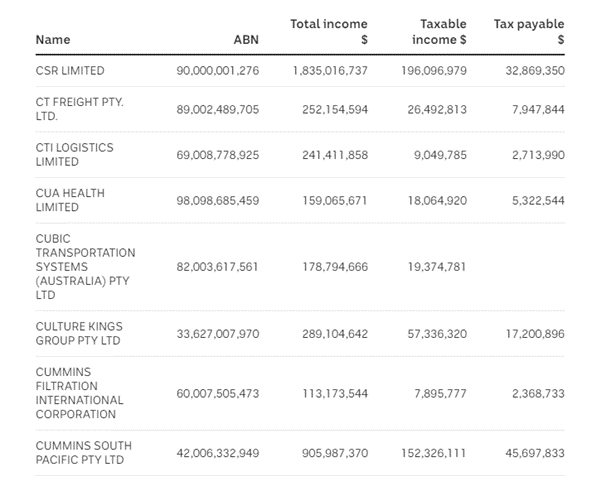Select the CUA HEALTH LIMITED entry
Screen dimensions: 602x477
pos(70,200)
